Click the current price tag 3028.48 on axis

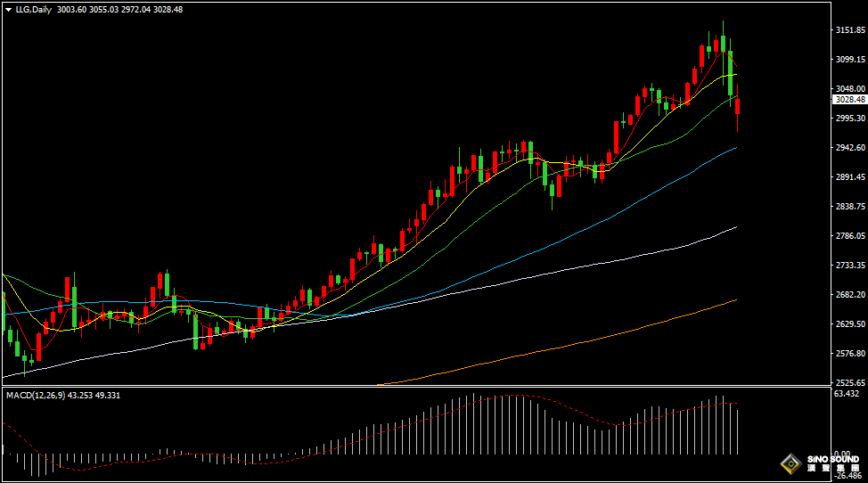(850, 100)
